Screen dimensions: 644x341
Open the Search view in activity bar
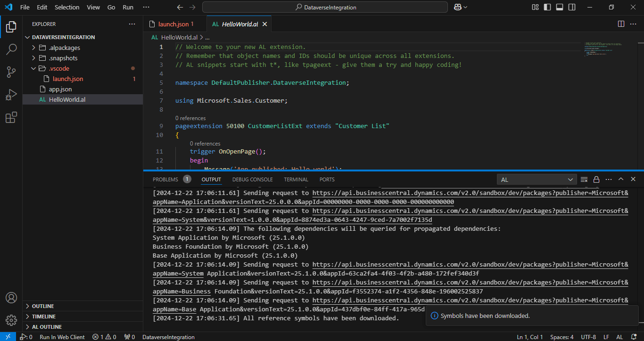pyautogui.click(x=11, y=49)
